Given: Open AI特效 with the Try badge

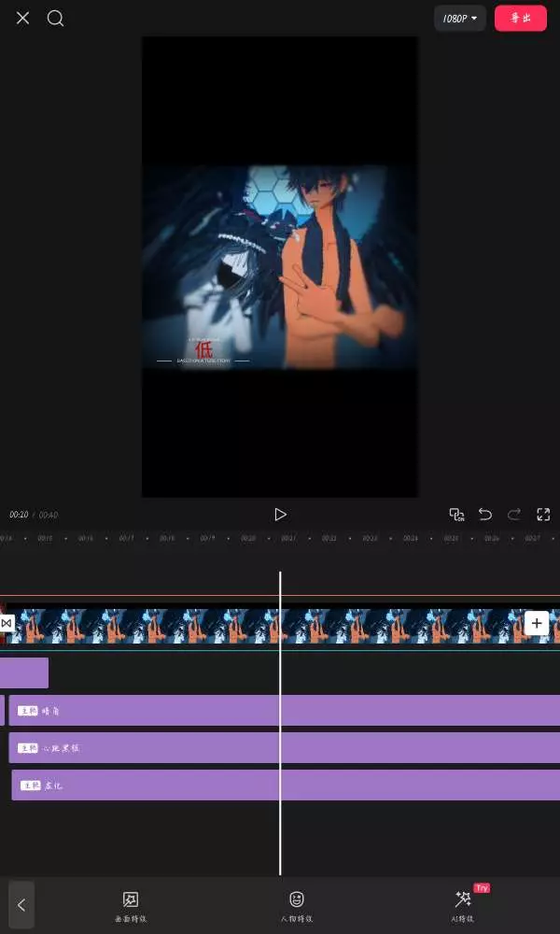Looking at the screenshot, I should [x=464, y=905].
